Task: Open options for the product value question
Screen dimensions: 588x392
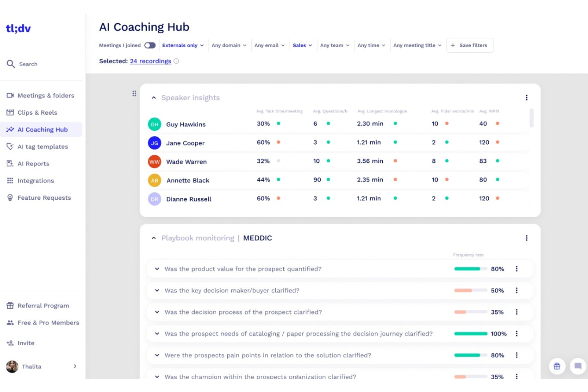Action: (x=516, y=269)
